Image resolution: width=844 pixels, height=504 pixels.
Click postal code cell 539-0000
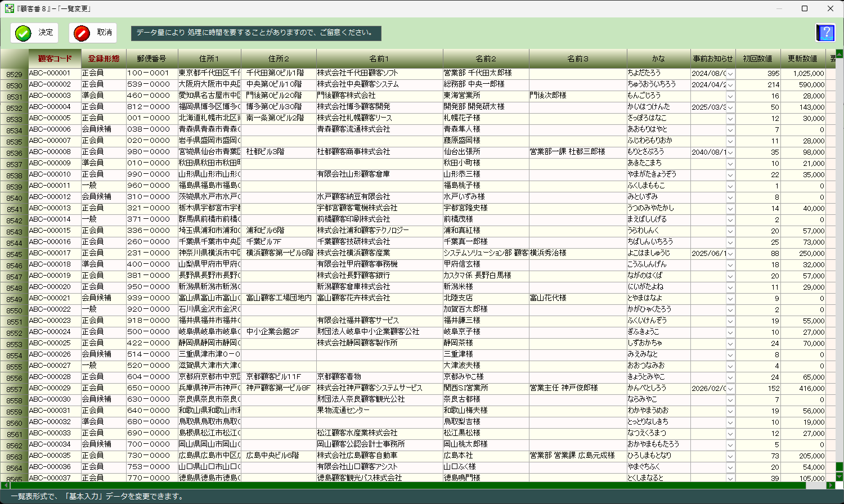click(x=152, y=84)
